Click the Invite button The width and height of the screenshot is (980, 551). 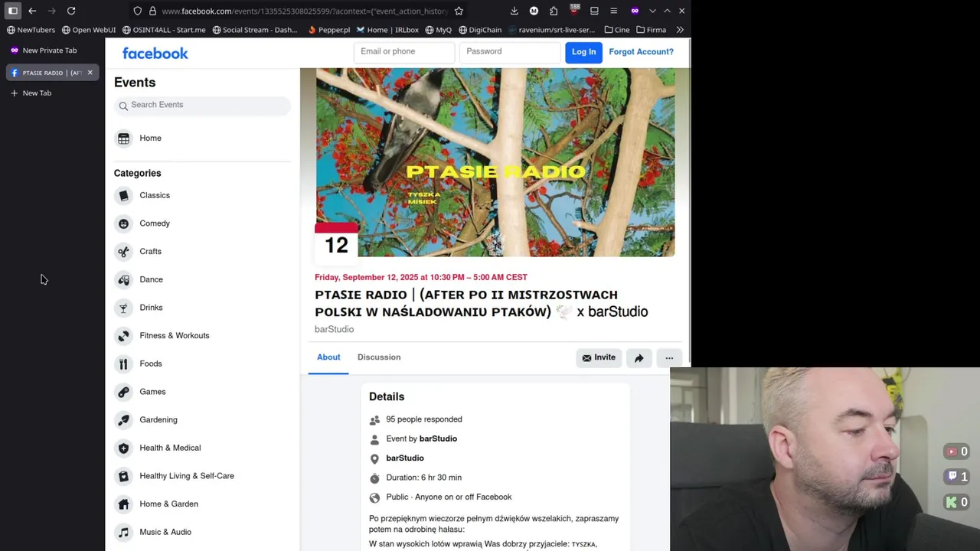coord(599,357)
